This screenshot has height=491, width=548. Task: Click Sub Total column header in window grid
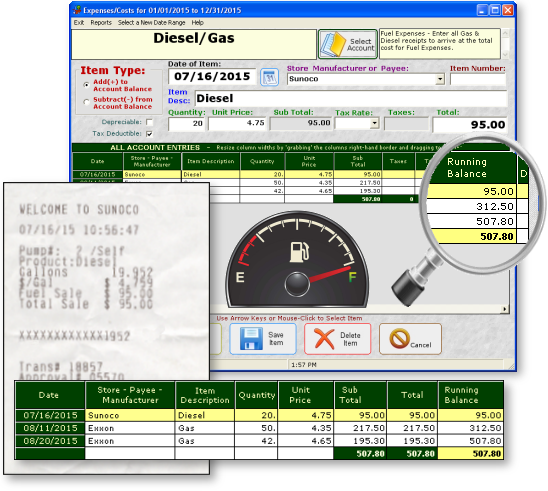coord(358,161)
